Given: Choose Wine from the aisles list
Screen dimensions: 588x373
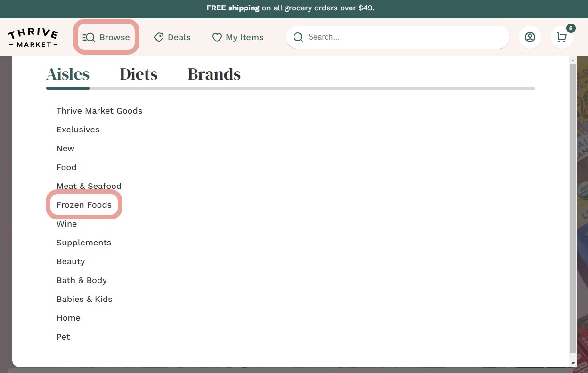Looking at the screenshot, I should pos(66,224).
